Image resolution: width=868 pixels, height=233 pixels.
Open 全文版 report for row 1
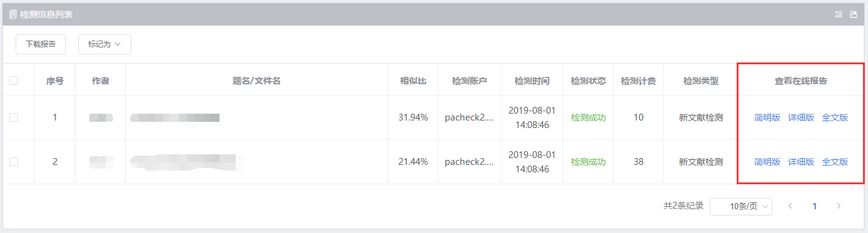pos(835,117)
